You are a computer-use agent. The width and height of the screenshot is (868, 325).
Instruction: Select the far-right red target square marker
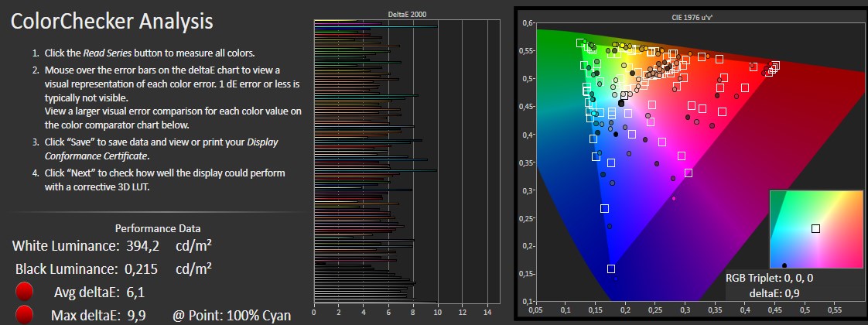(775, 66)
